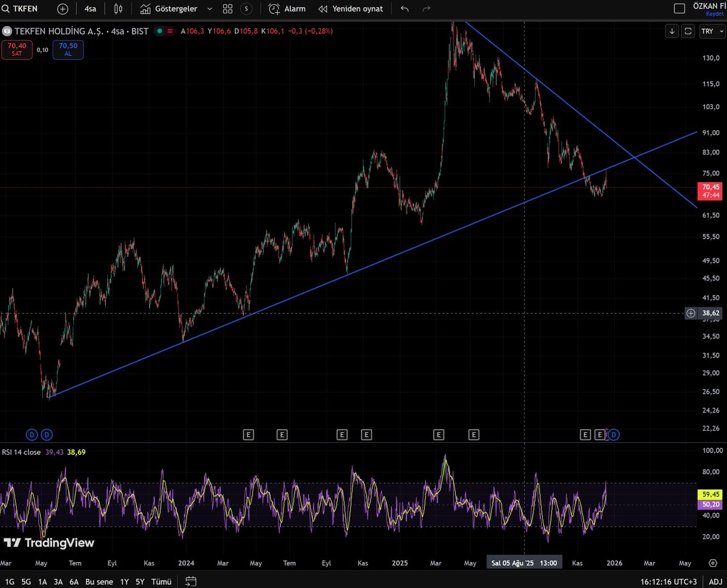
Task: Open the chart layout grid selector
Action: (228, 9)
